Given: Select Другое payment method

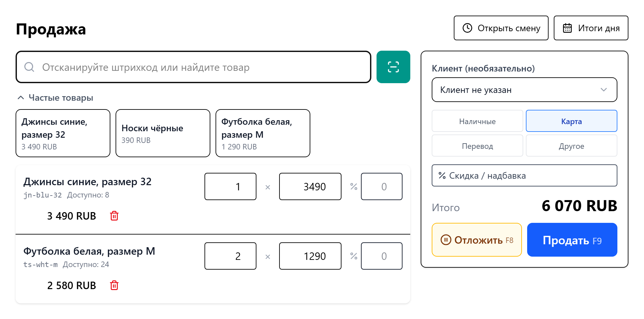Looking at the screenshot, I should (x=571, y=146).
